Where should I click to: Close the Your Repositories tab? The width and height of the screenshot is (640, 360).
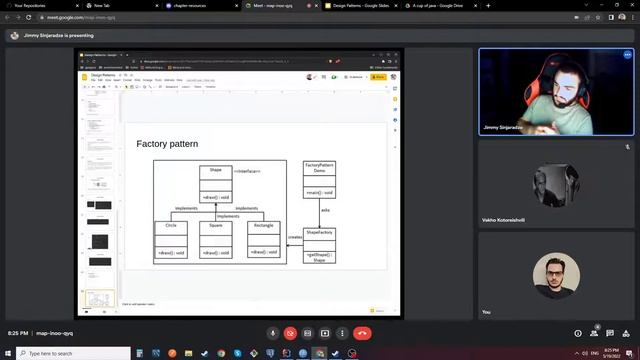point(77,6)
